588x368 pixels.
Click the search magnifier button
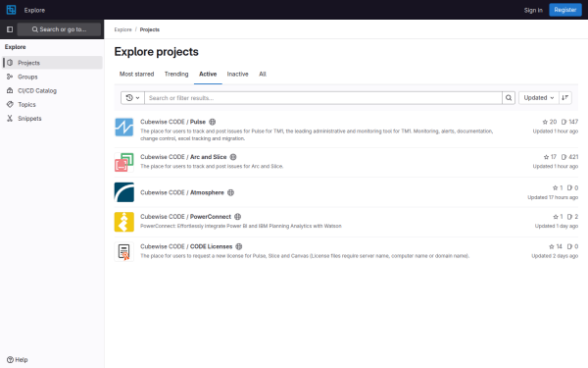point(509,97)
